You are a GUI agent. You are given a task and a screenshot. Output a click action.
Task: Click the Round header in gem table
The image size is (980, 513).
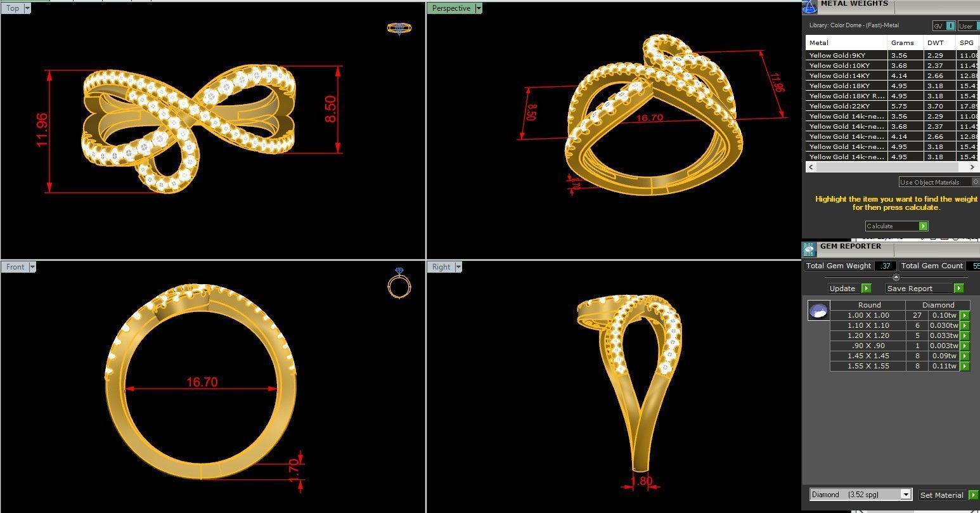pos(869,305)
